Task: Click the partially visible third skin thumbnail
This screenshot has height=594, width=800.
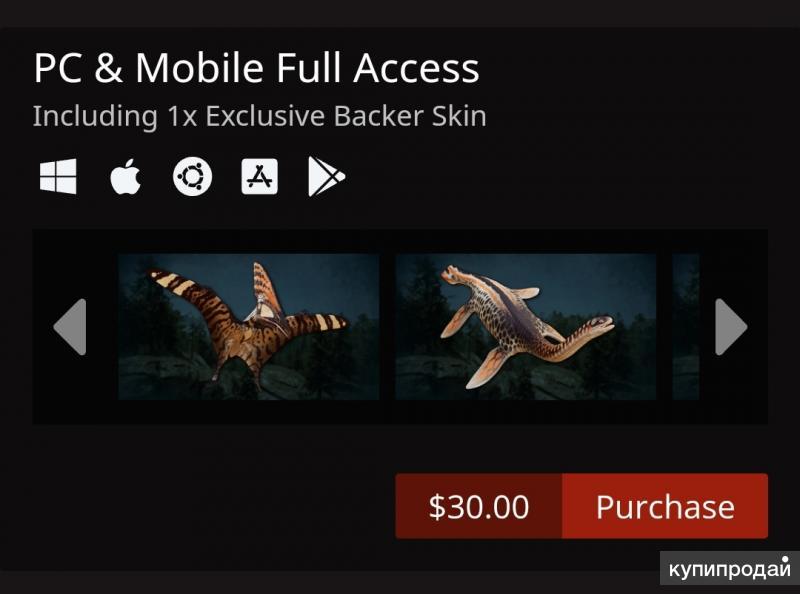Action: pos(686,327)
